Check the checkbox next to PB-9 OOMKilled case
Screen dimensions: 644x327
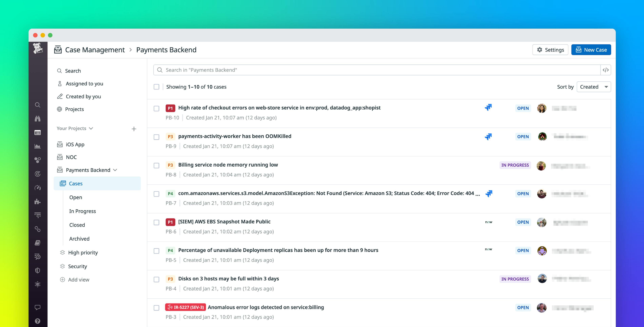[156, 137]
